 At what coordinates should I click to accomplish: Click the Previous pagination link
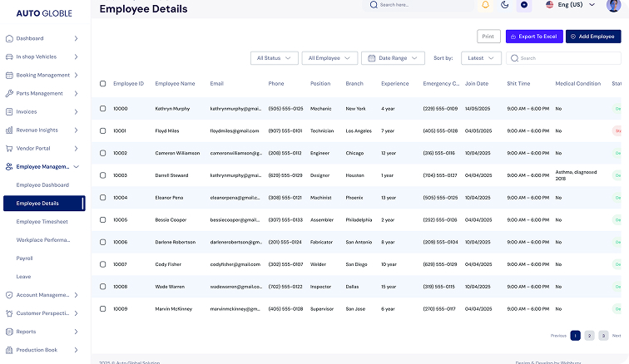[558, 336]
